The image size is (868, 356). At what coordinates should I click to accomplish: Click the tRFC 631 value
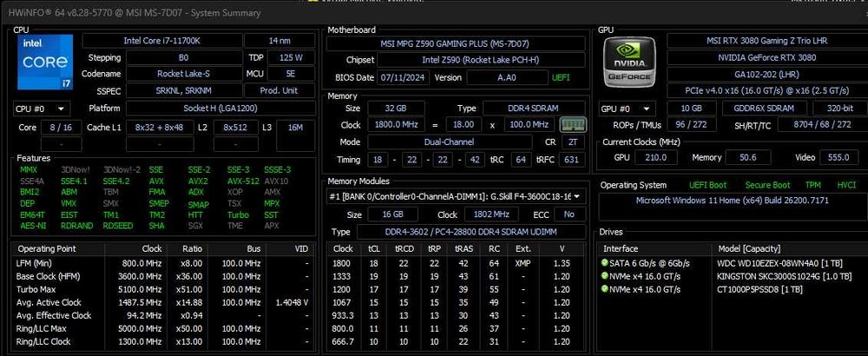tap(572, 160)
